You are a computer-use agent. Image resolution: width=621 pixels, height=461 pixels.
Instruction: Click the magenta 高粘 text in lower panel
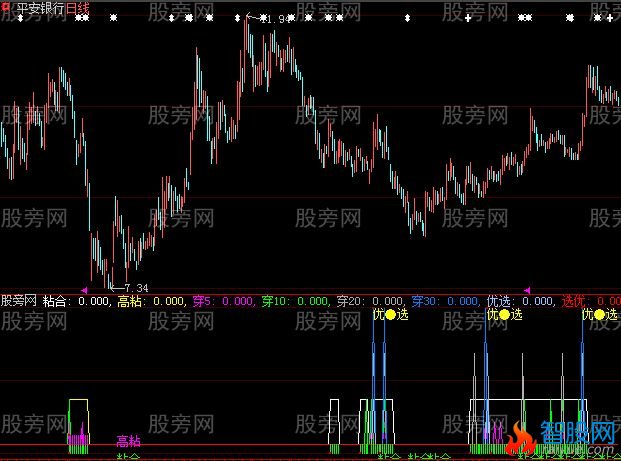coord(128,441)
